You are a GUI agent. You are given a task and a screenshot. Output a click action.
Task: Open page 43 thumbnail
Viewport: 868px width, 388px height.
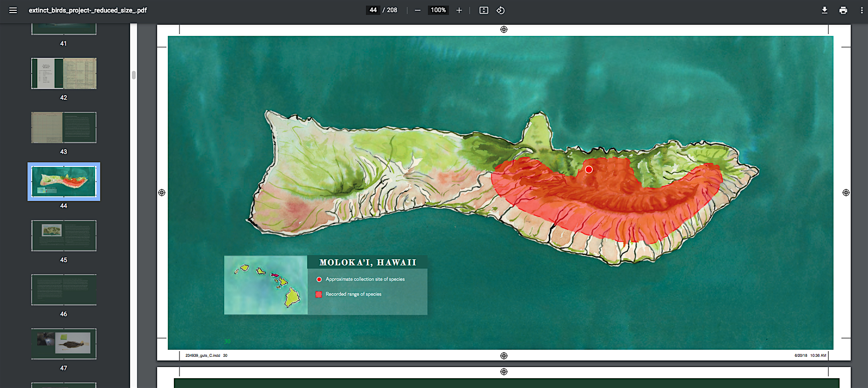coord(64,127)
